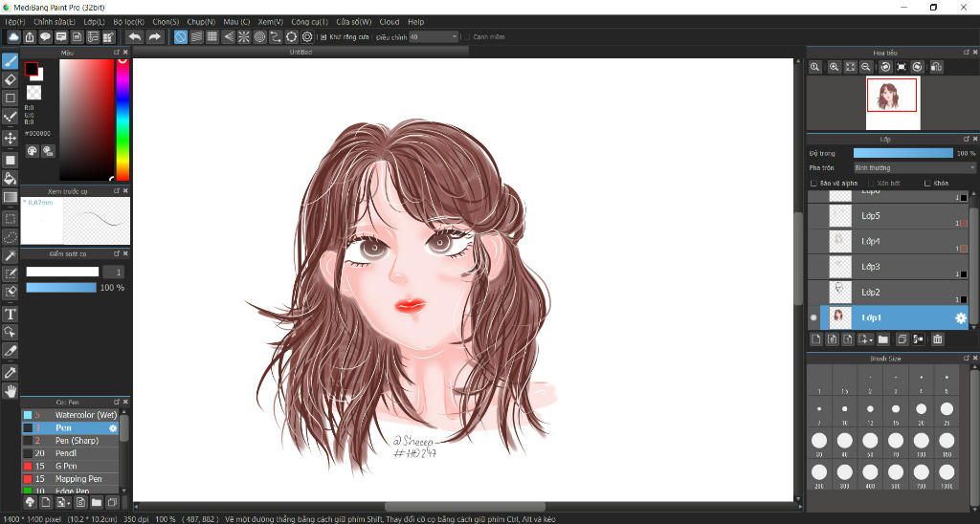Enable the Parallel snap guide
Viewport: 980px width, 524px height.
tap(196, 37)
